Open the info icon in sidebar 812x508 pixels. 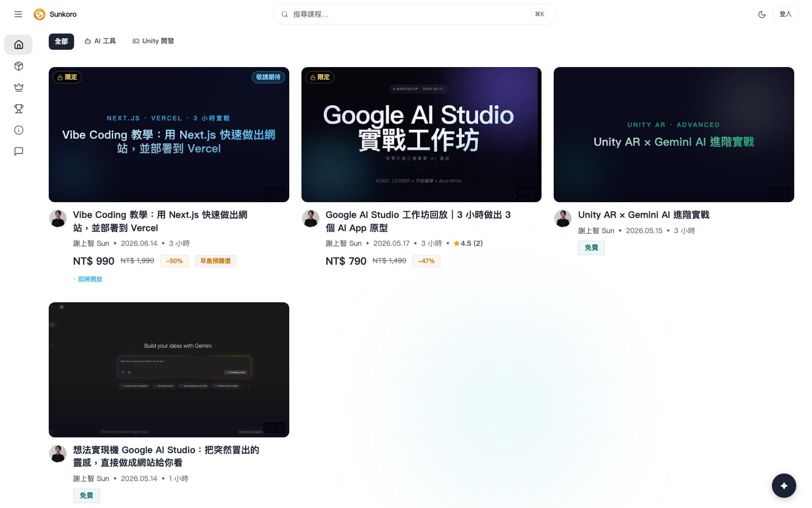(x=18, y=130)
